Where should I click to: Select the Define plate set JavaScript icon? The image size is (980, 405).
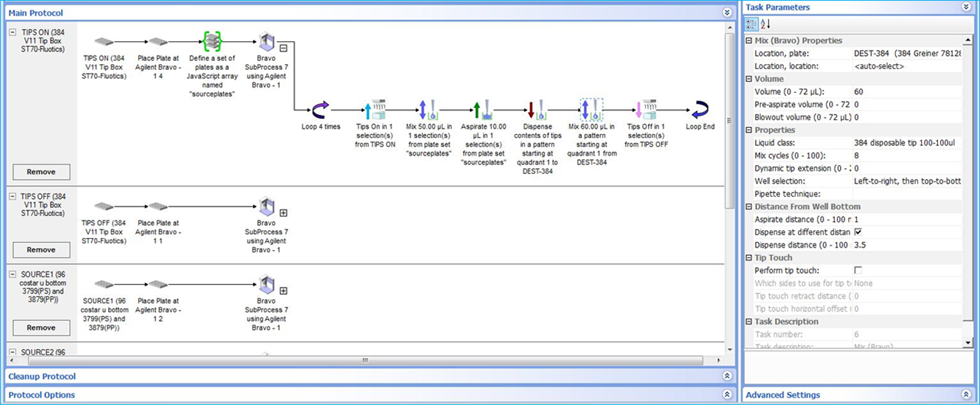click(212, 41)
